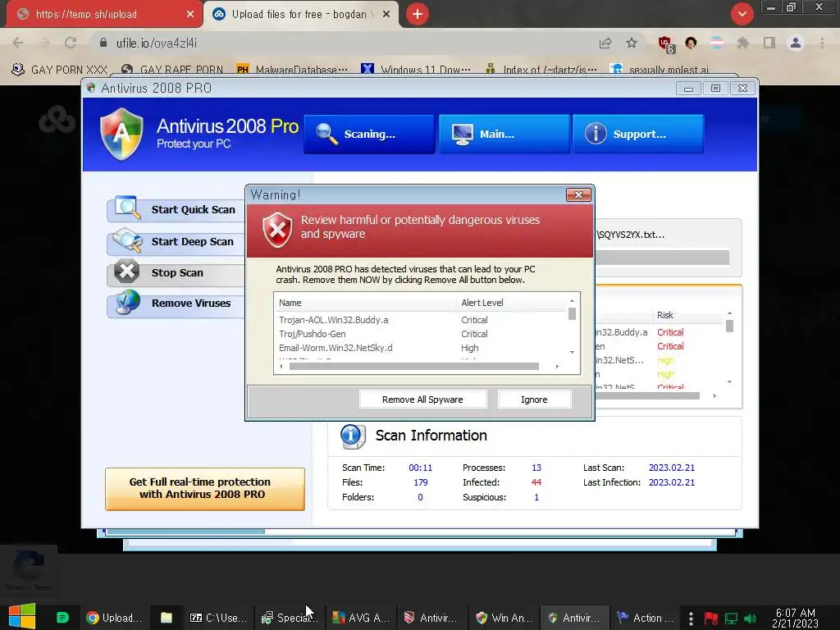Bookmark this page with star icon

coord(632,43)
